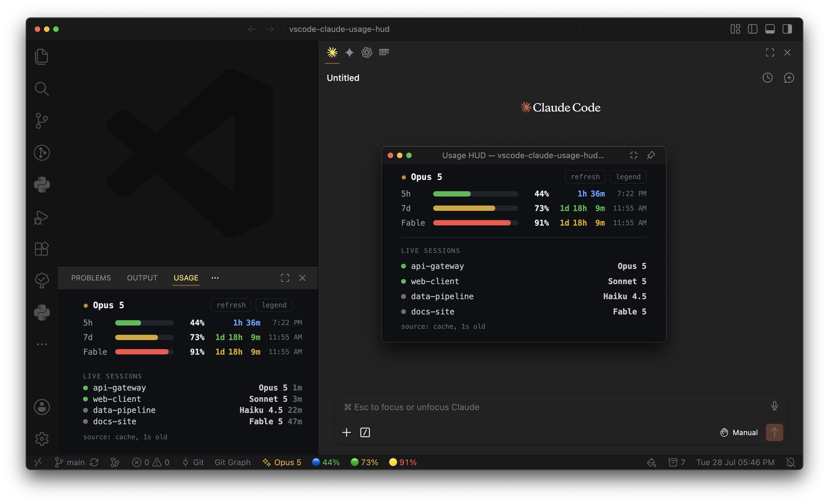Pin the Usage HUD window
Image resolution: width=829 pixels, height=504 pixels.
coord(651,155)
